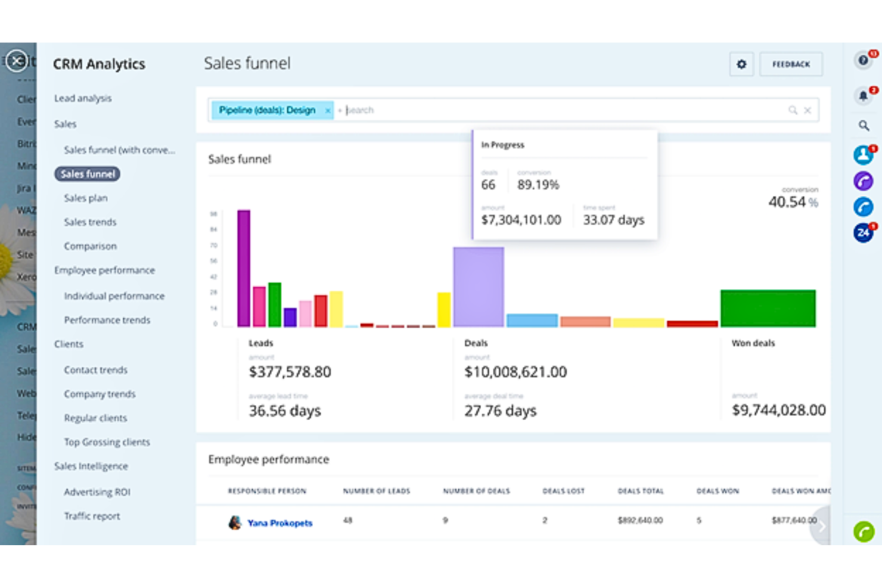The image size is (882, 588).
Task: Open the help question-mark icon with badge
Action: tap(863, 60)
